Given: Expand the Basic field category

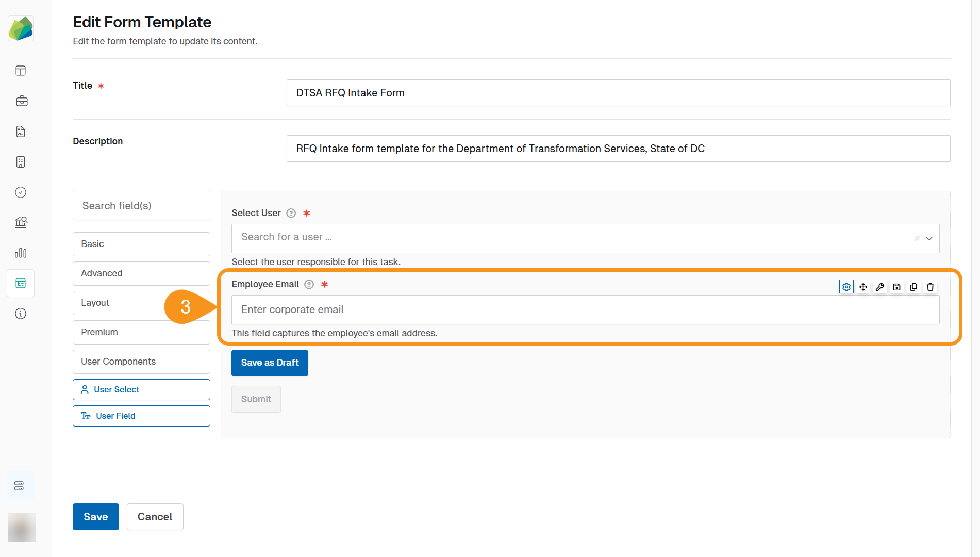Looking at the screenshot, I should (141, 244).
